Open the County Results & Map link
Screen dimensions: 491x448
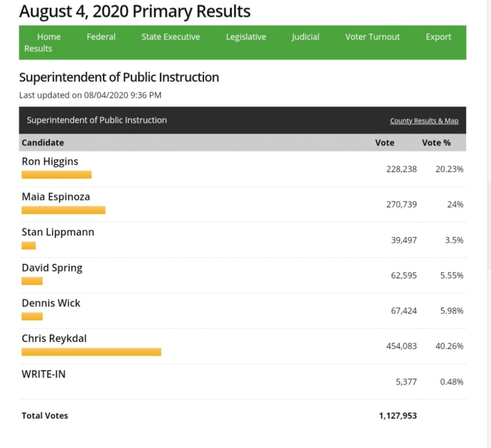pyautogui.click(x=424, y=121)
